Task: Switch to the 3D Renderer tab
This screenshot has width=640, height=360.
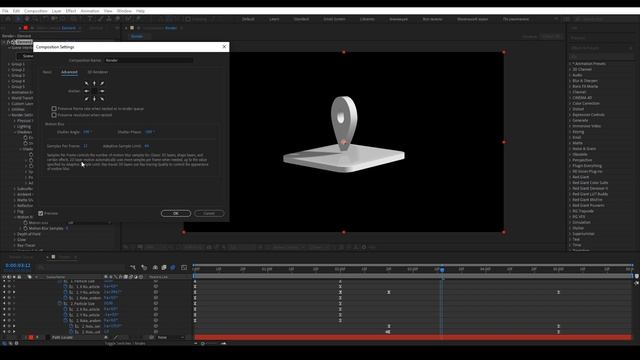Action: coord(98,72)
